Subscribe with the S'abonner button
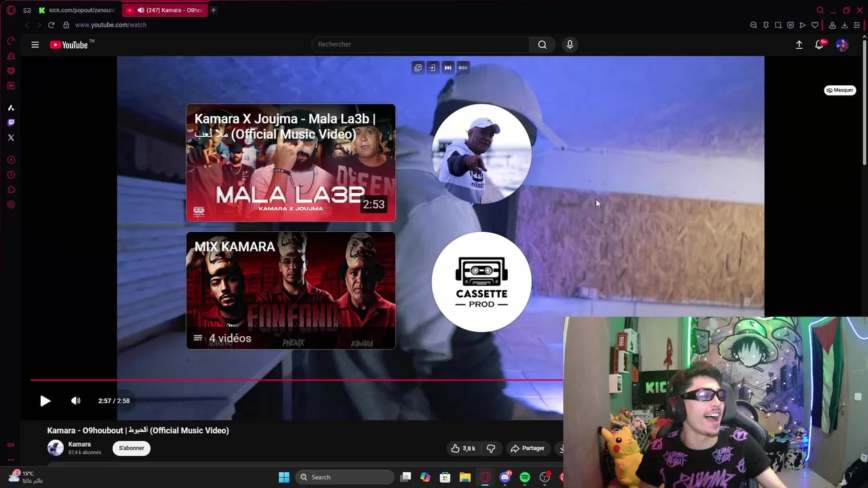868x488 pixels. [x=132, y=448]
